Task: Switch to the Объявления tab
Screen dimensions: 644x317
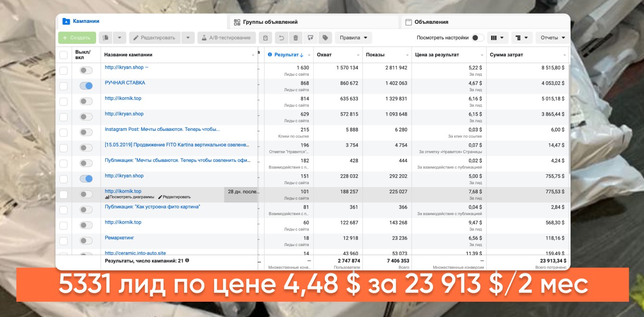Action: click(x=485, y=22)
